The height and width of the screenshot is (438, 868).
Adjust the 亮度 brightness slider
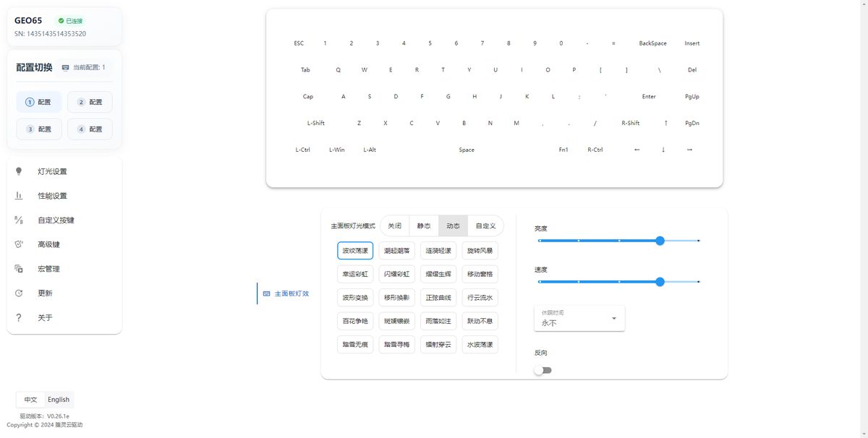coord(619,241)
